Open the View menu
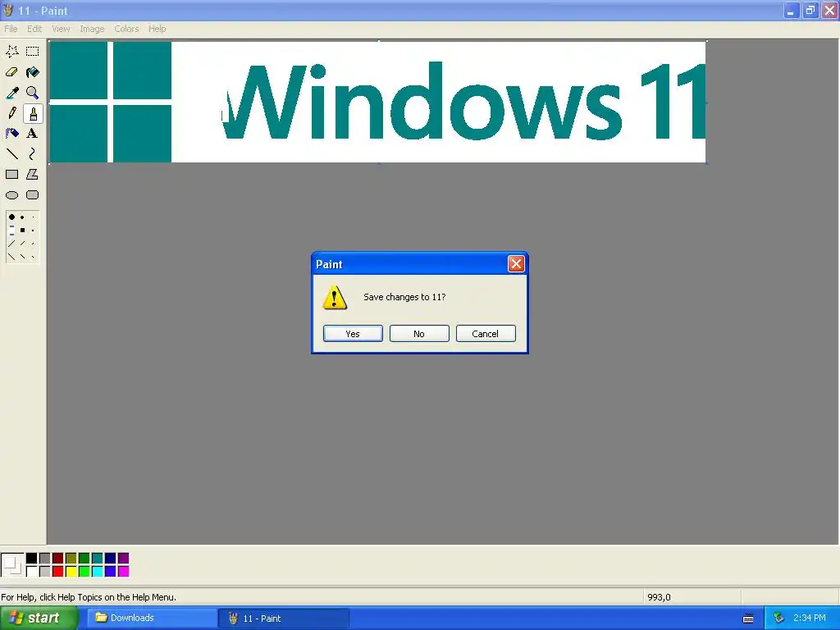Screen dimensions: 840x630 pyautogui.click(x=61, y=29)
